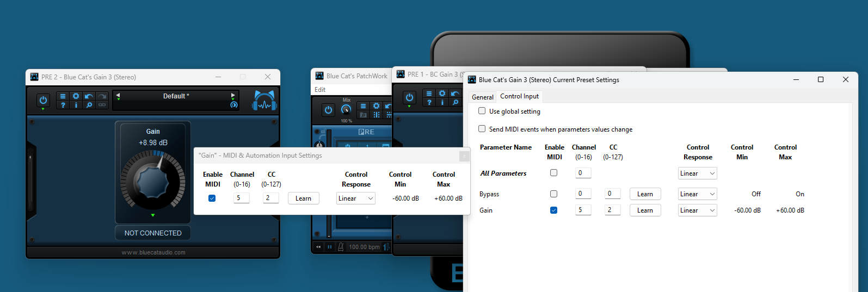The image size is (868, 292).
Task: Click '+60.00 dB' Control Max in Gain popup
Action: (x=448, y=198)
